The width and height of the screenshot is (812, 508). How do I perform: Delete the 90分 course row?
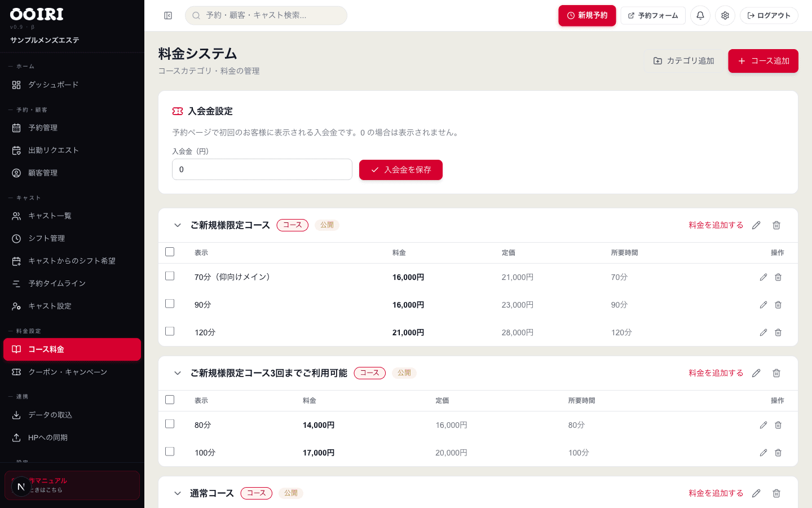pyautogui.click(x=778, y=305)
